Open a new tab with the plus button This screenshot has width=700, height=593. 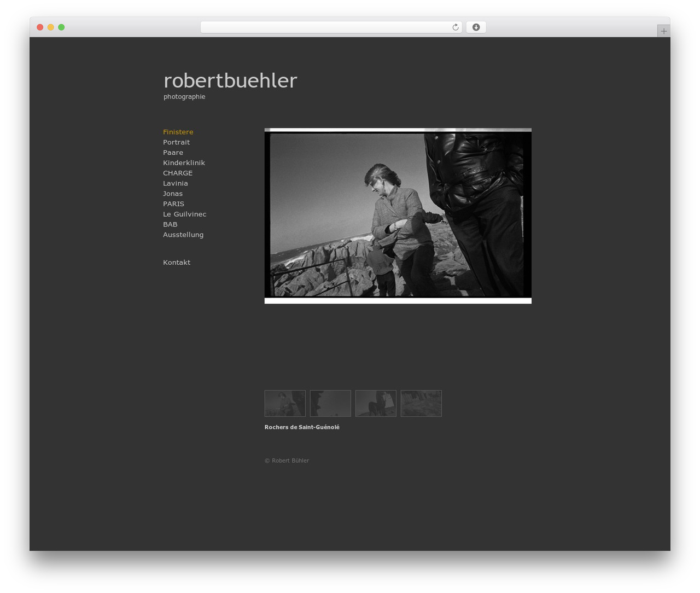point(663,31)
